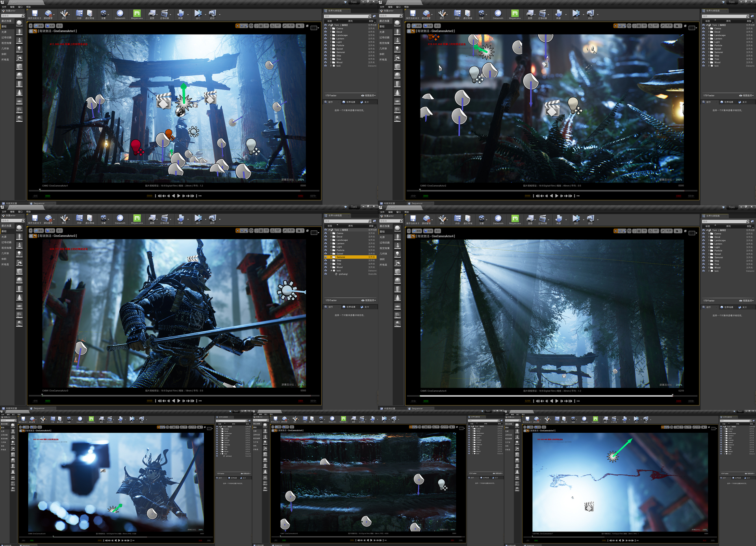
Task: Click Megascans icon in CineCameraActor6 window toolbar
Action: click(x=343, y=419)
